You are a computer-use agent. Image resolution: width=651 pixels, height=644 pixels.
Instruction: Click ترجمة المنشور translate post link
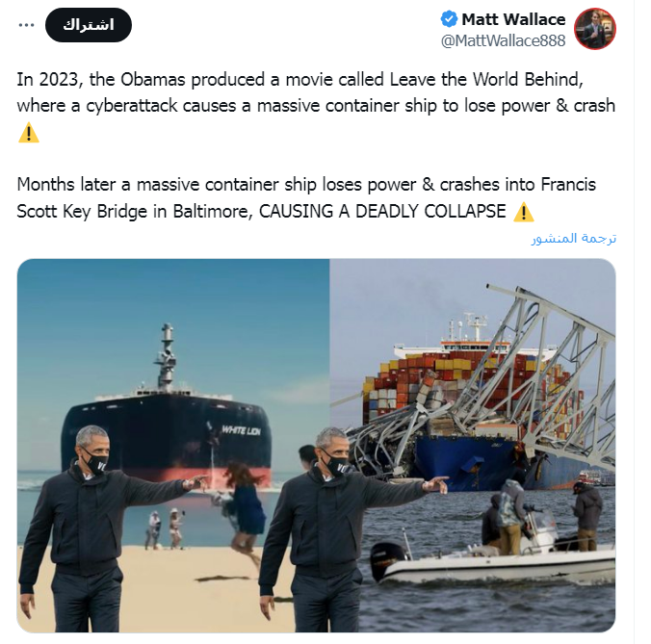coord(574,238)
